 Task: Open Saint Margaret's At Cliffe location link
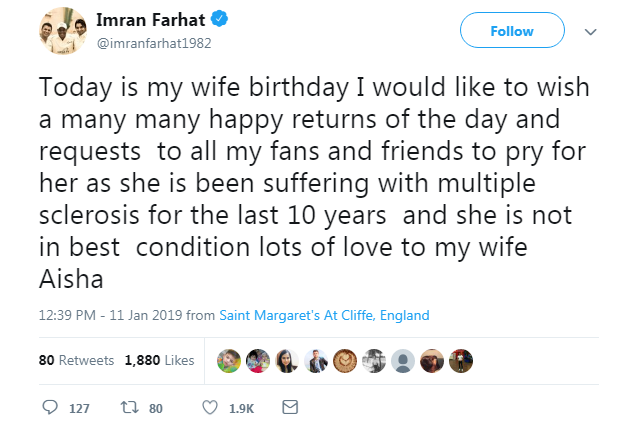(x=324, y=315)
